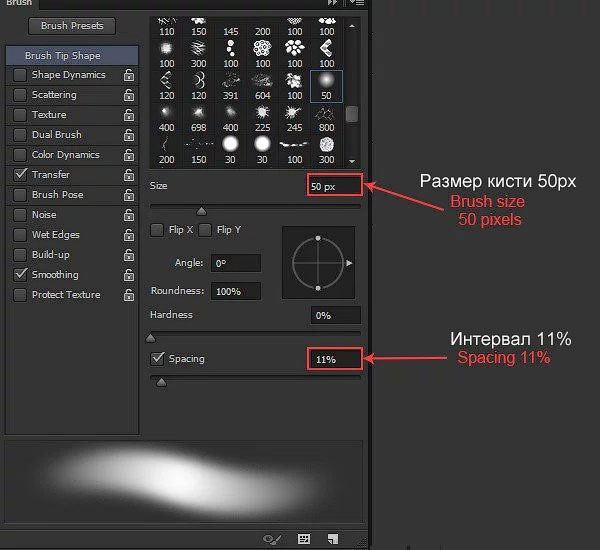Image resolution: width=600 pixels, height=550 pixels.
Task: Toggle the lock icon for Brush Pose
Action: [x=129, y=195]
